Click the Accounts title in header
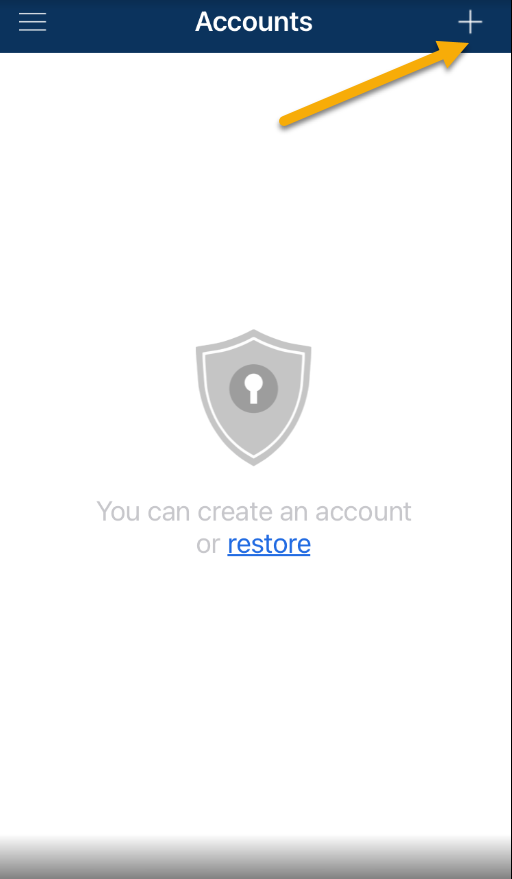The height and width of the screenshot is (879, 512). (x=253, y=22)
